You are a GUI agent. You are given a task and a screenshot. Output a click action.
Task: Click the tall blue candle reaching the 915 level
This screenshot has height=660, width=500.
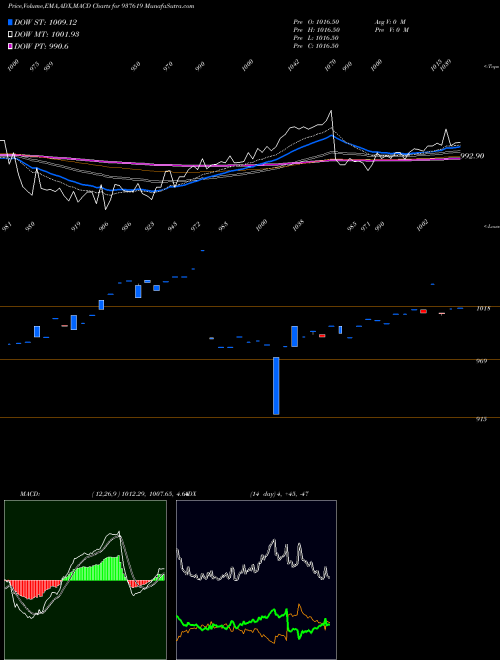pos(276,386)
